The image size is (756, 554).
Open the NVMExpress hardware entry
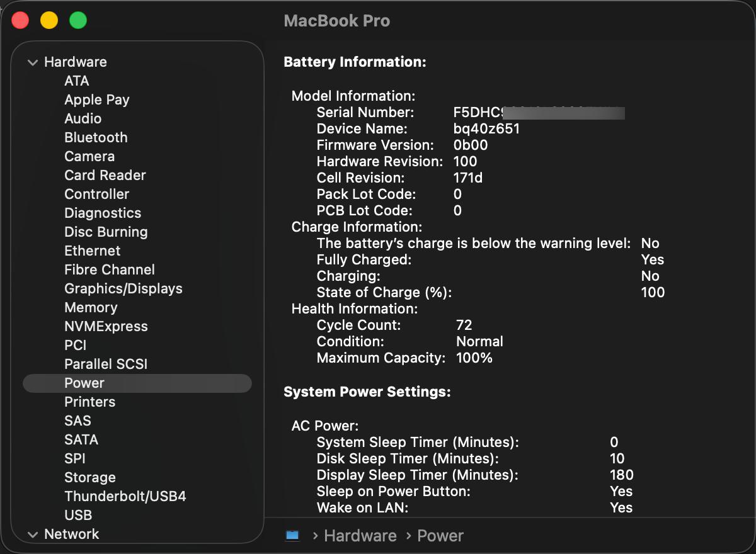[106, 326]
